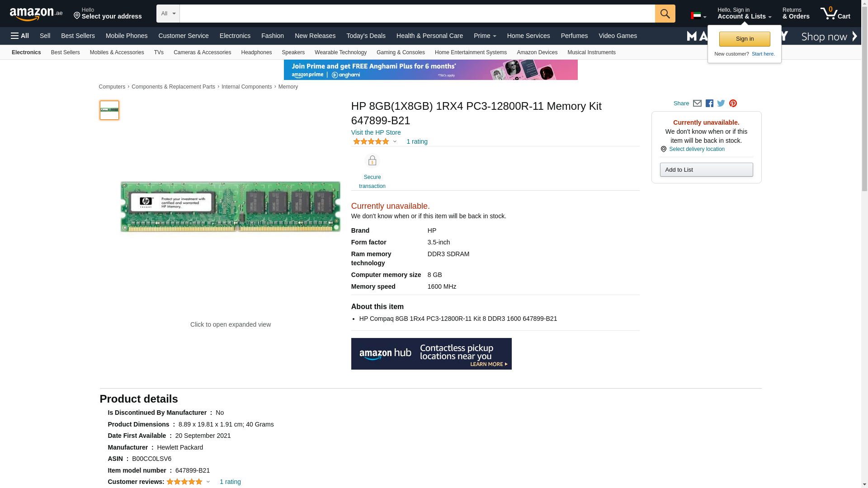Image resolution: width=868 pixels, height=488 pixels.
Task: Click inside the search text field
Action: coord(417,14)
